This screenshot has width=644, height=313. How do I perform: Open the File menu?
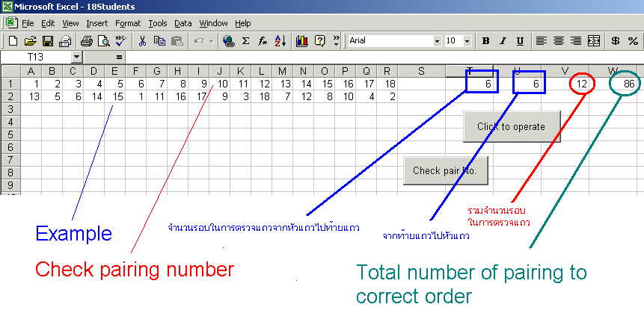pyautogui.click(x=28, y=23)
